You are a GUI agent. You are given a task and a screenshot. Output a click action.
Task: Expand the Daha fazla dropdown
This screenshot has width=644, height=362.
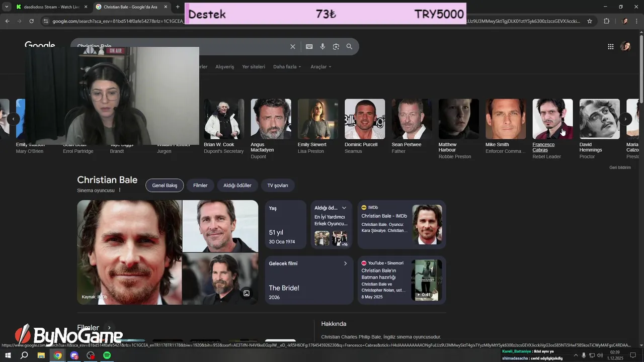point(287,67)
